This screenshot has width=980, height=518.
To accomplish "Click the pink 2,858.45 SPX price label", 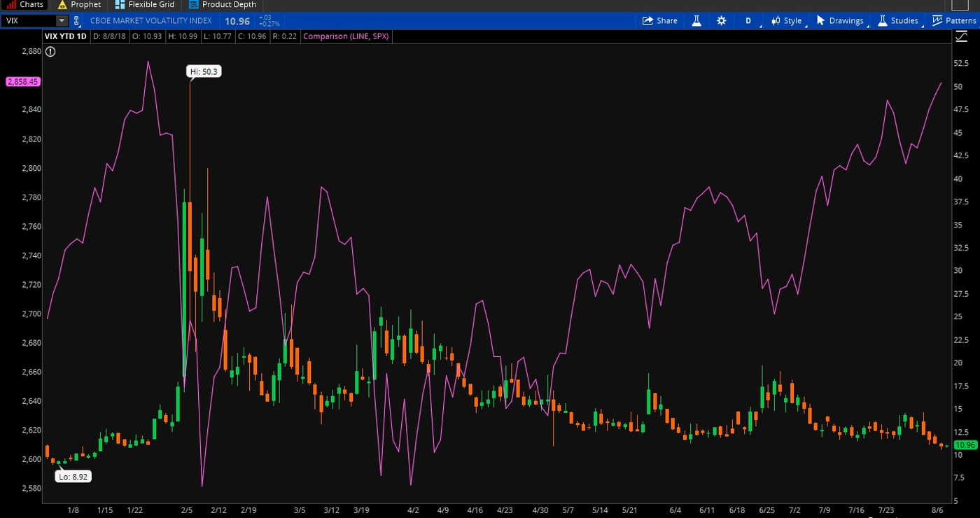I will coord(23,82).
